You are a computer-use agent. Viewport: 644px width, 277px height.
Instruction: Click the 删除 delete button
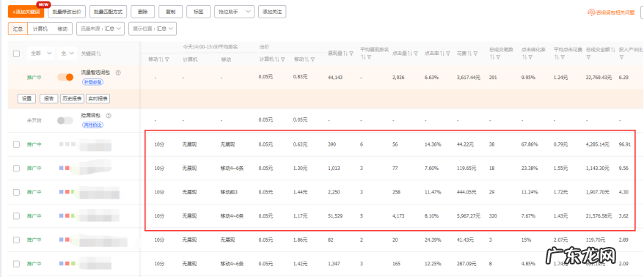pos(143,12)
